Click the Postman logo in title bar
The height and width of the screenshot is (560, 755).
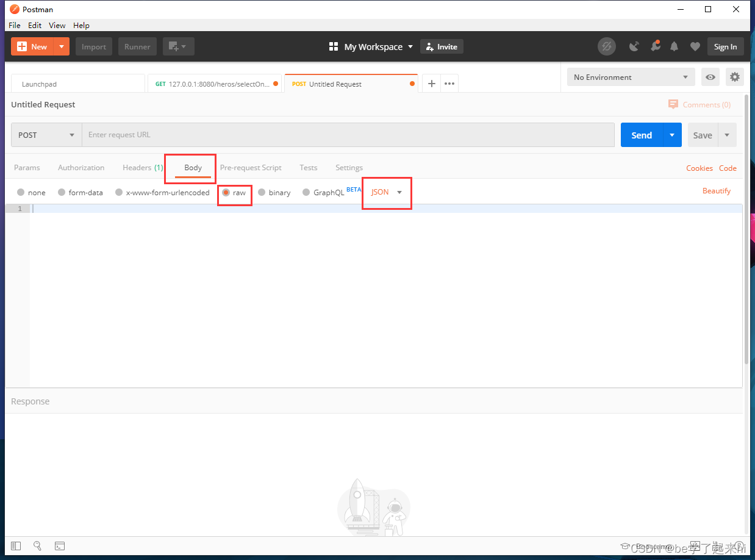15,9
